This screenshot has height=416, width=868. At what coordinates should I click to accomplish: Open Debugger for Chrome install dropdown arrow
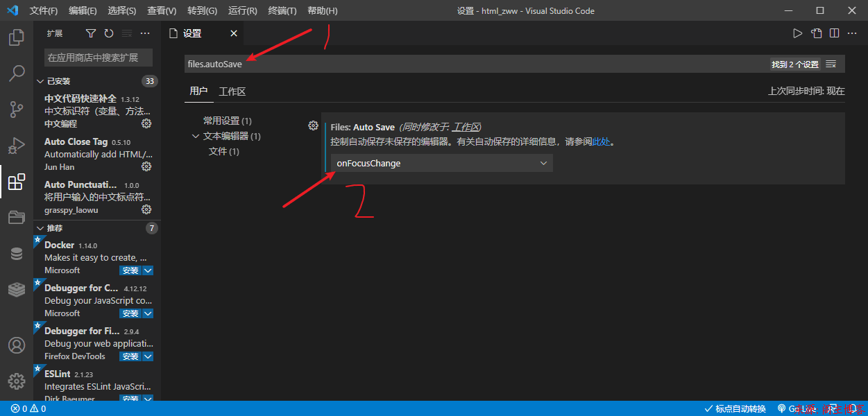pos(148,313)
